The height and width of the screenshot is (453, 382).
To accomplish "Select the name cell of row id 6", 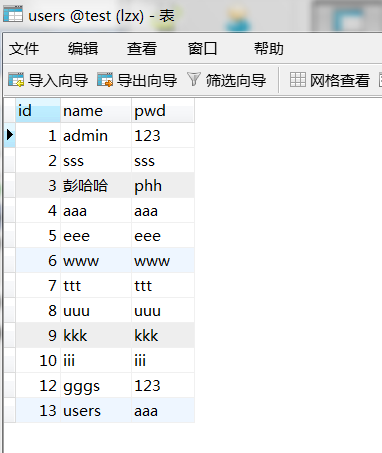I will click(x=96, y=260).
